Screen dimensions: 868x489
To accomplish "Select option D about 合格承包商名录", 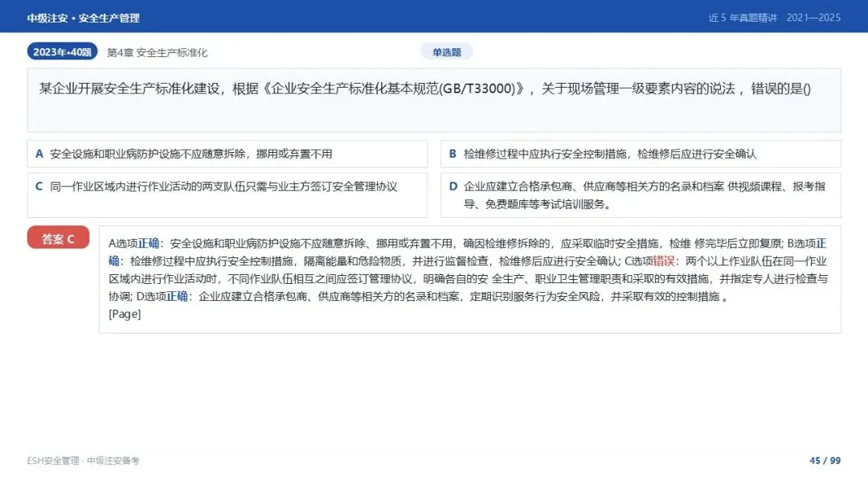I will pos(641,195).
